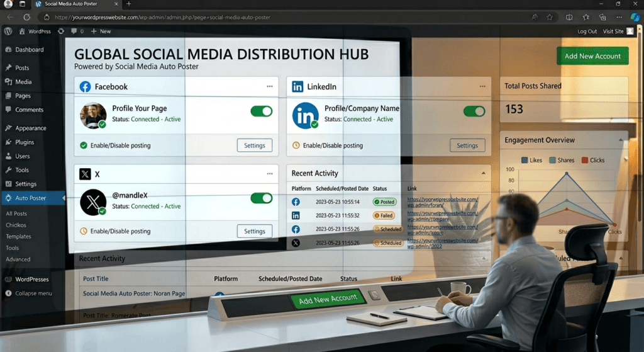Open the wp-admin/12022 link
644x352 pixels.
(x=442, y=244)
